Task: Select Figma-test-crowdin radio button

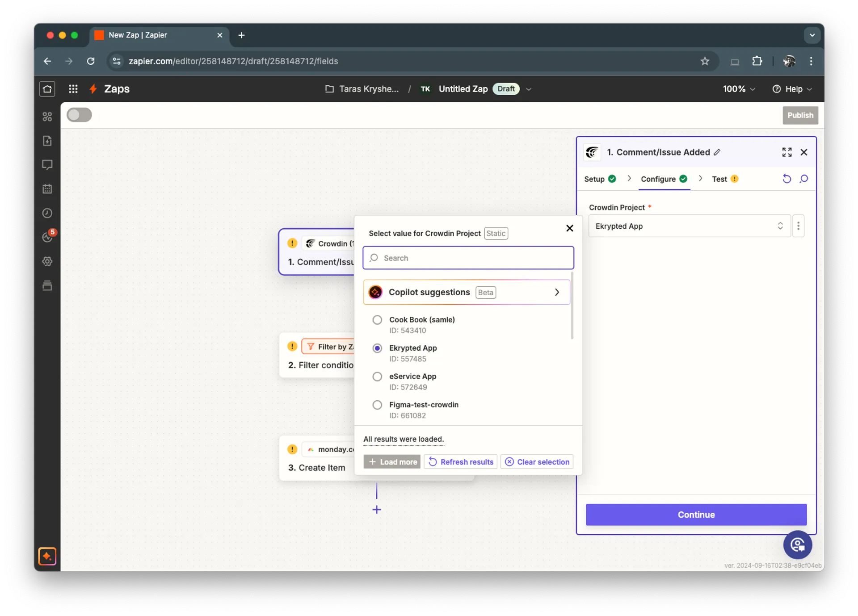Action: [377, 404]
